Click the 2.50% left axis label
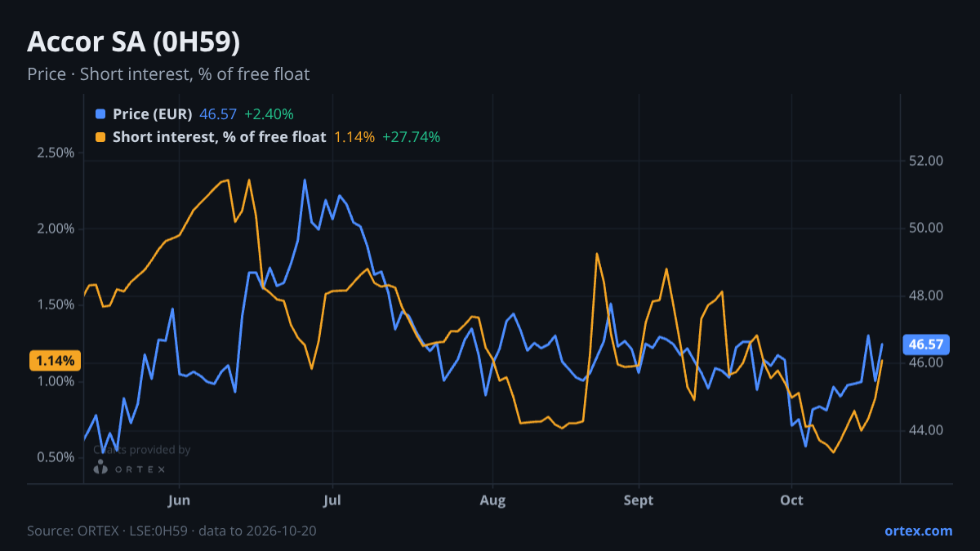 (55, 153)
